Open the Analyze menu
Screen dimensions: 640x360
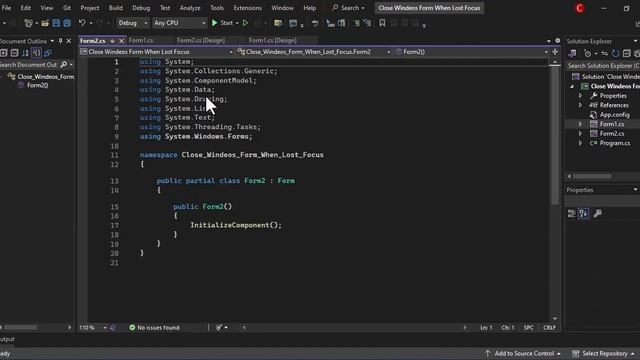click(x=190, y=8)
